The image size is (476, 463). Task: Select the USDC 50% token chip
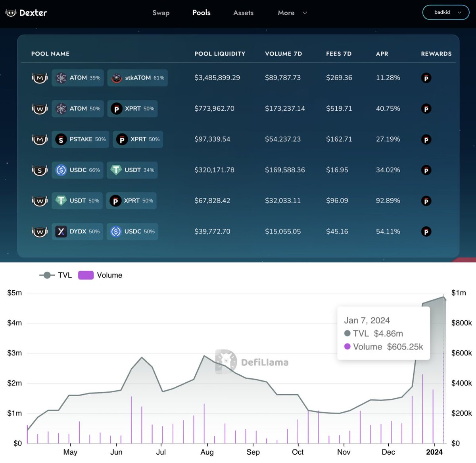pyautogui.click(x=132, y=231)
